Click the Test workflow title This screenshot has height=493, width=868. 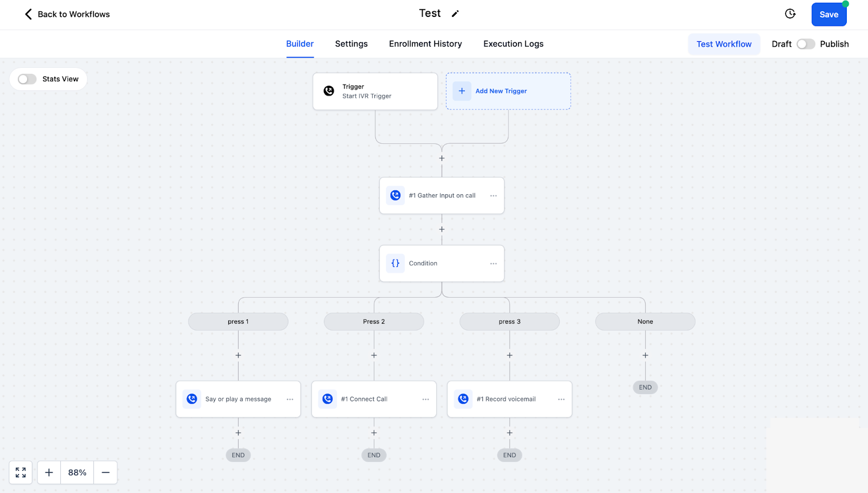coord(430,14)
